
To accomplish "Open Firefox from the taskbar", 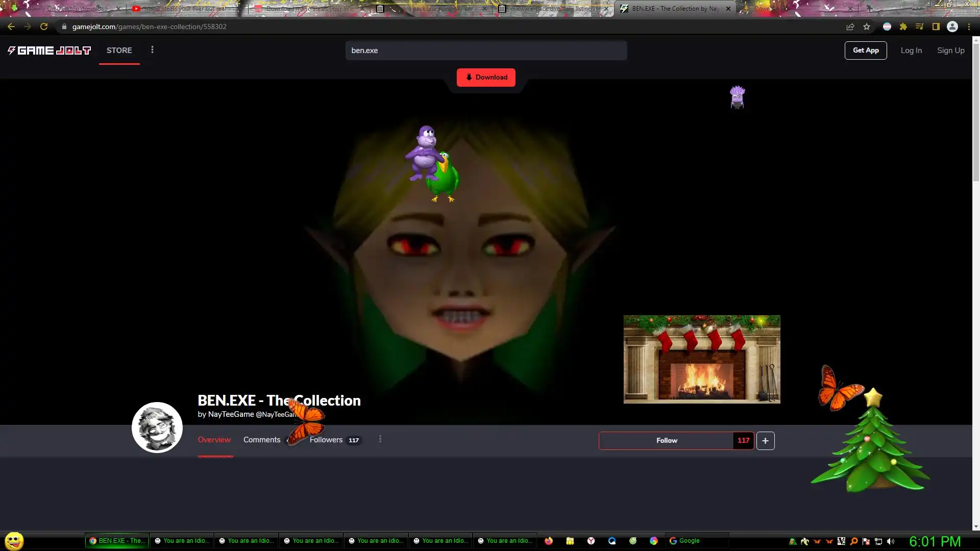I will (549, 541).
